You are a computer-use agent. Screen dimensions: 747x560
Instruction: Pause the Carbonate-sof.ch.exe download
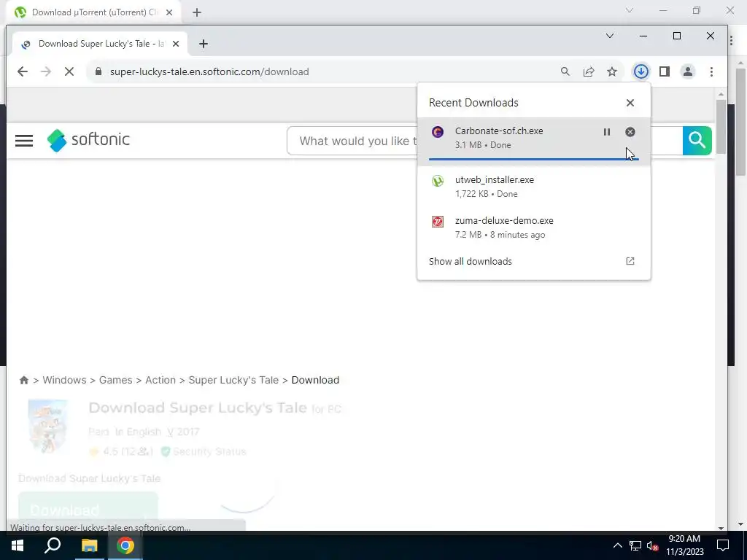tap(606, 132)
